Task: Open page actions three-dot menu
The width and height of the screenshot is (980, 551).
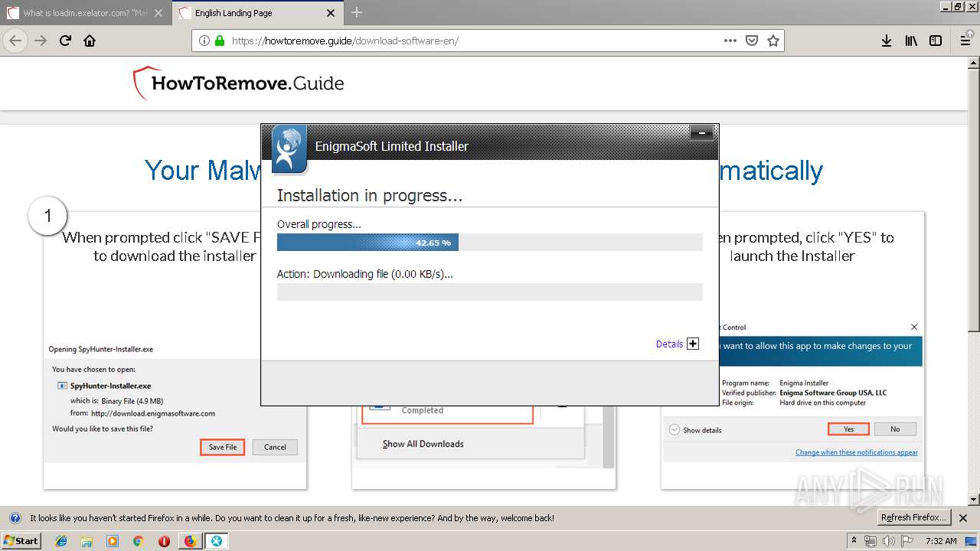Action: pos(730,41)
